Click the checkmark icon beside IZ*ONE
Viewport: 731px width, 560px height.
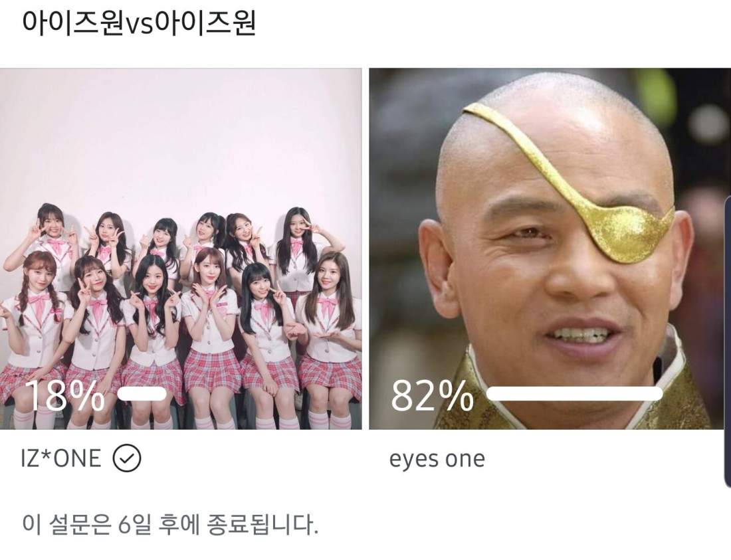coord(127,458)
